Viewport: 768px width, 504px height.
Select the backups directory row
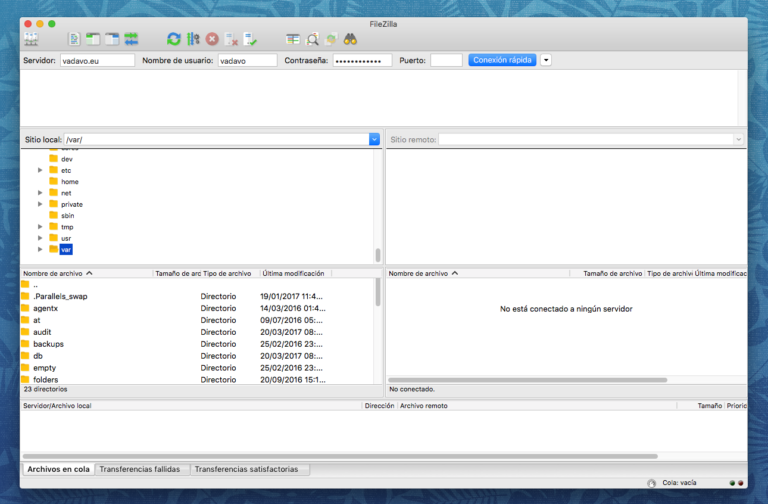coord(196,344)
